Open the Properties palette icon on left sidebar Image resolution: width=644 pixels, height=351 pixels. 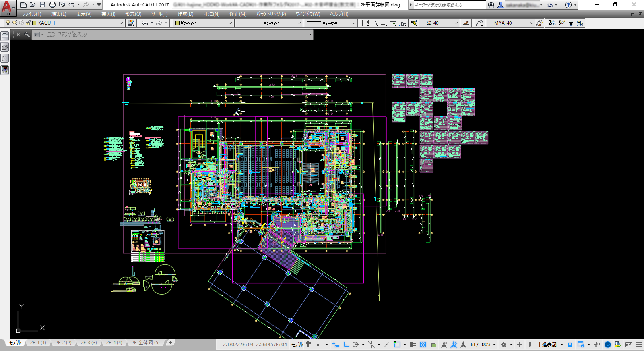point(5,70)
